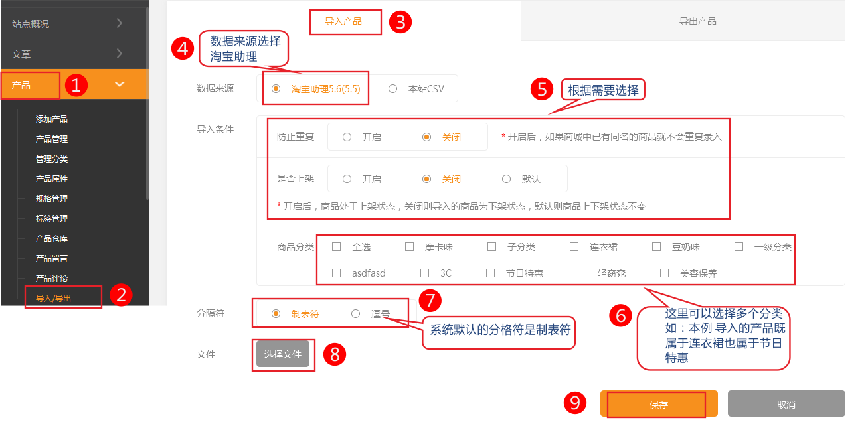Image resolution: width=868 pixels, height=434 pixels.
Task: Select 默认 for 是否上架
Action: point(507,179)
